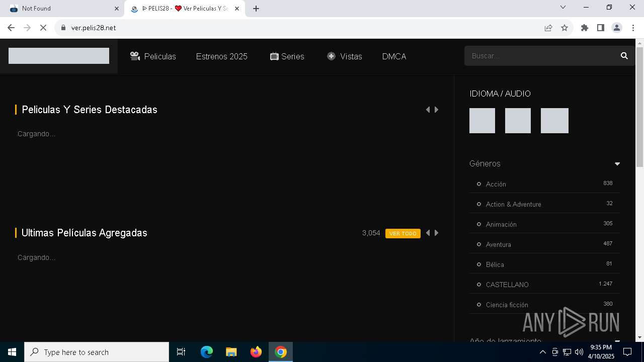Click the page vertical scrollbar
The width and height of the screenshot is (644, 362).
[x=639, y=107]
